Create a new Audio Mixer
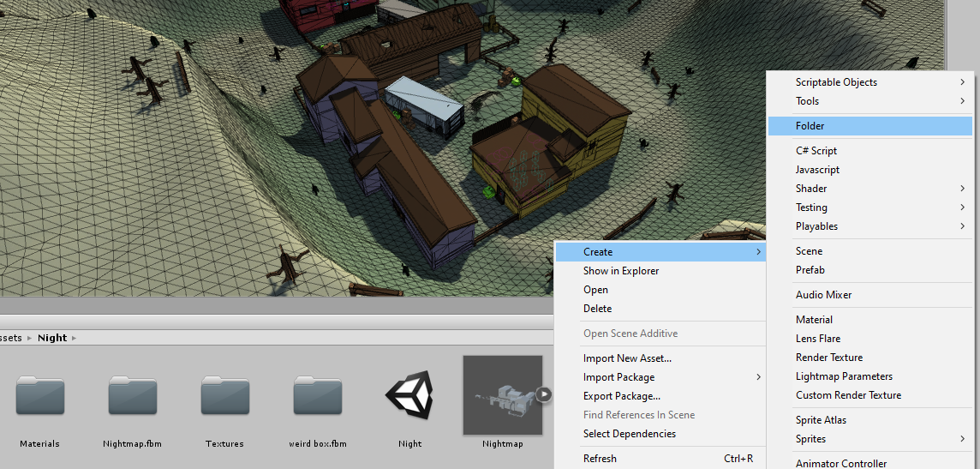The height and width of the screenshot is (469, 980). [x=870, y=295]
